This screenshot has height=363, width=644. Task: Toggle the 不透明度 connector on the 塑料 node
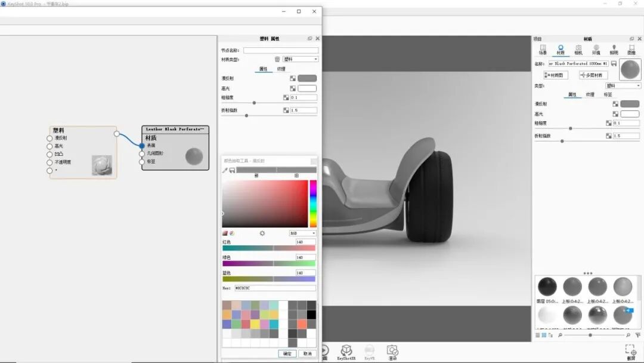[x=48, y=162]
